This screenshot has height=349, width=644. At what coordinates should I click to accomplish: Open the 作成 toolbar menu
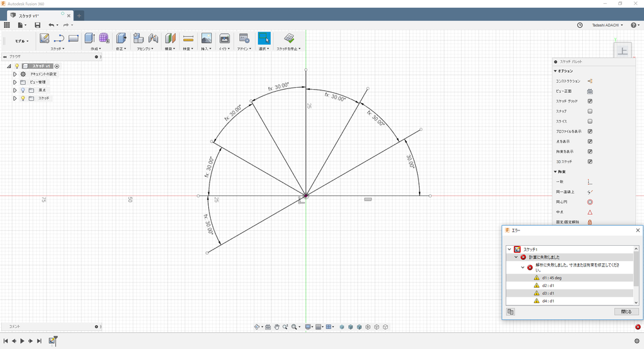95,48
